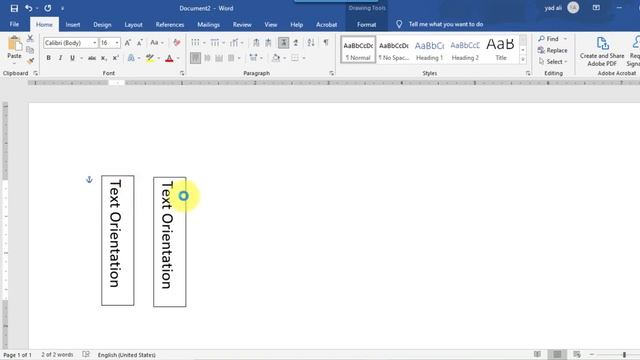Switch to the Insert tab
Viewport: 640px width, 360px height.
coord(73,24)
